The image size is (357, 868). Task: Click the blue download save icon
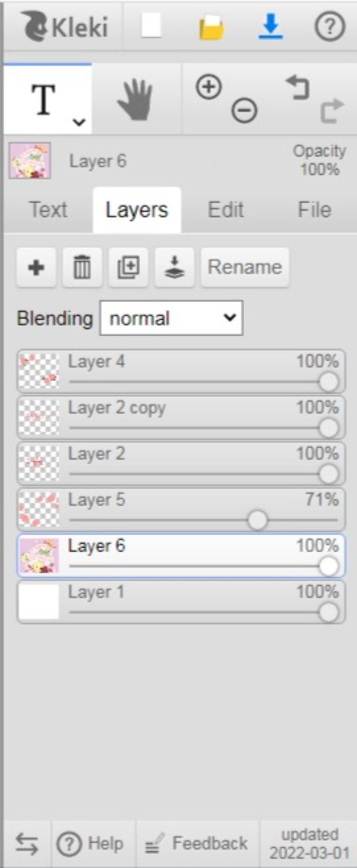pyautogui.click(x=271, y=26)
